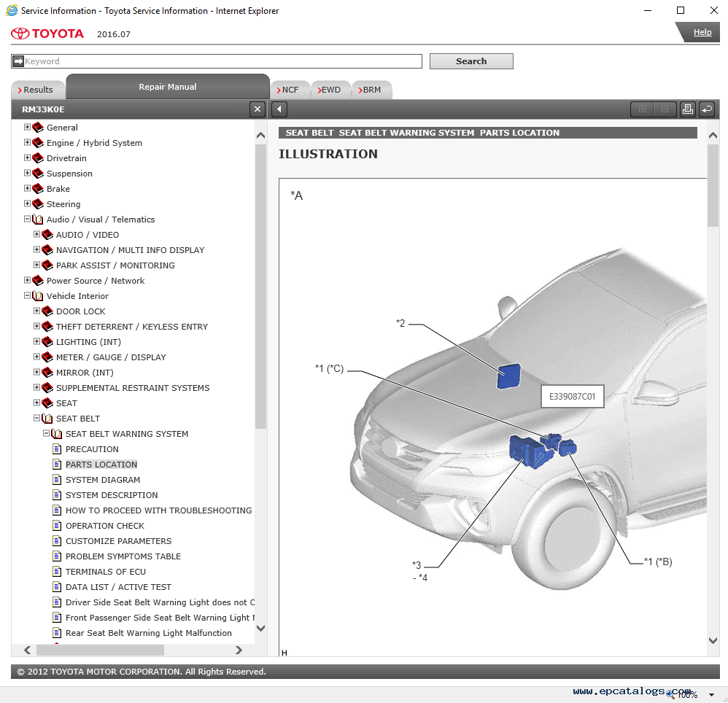Screen dimensions: 728x703
Task: Click the keyword arrow icon
Action: click(x=18, y=61)
